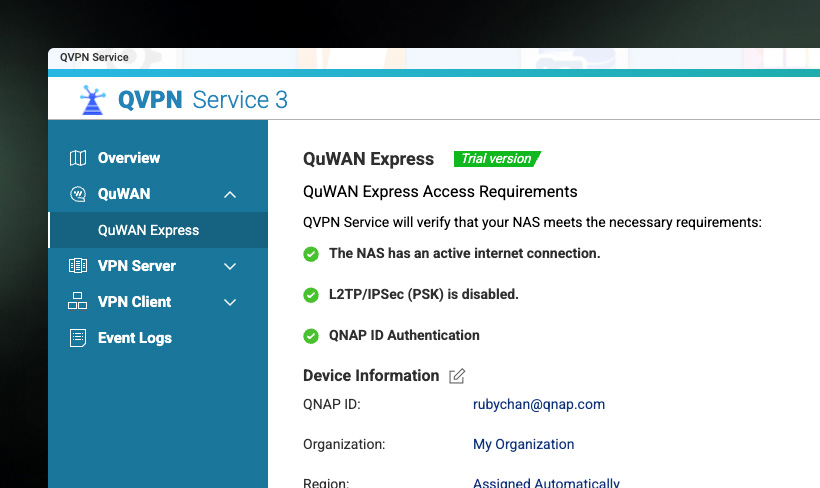Click the QNAP ID: field label
The width and height of the screenshot is (820, 488).
coord(332,404)
